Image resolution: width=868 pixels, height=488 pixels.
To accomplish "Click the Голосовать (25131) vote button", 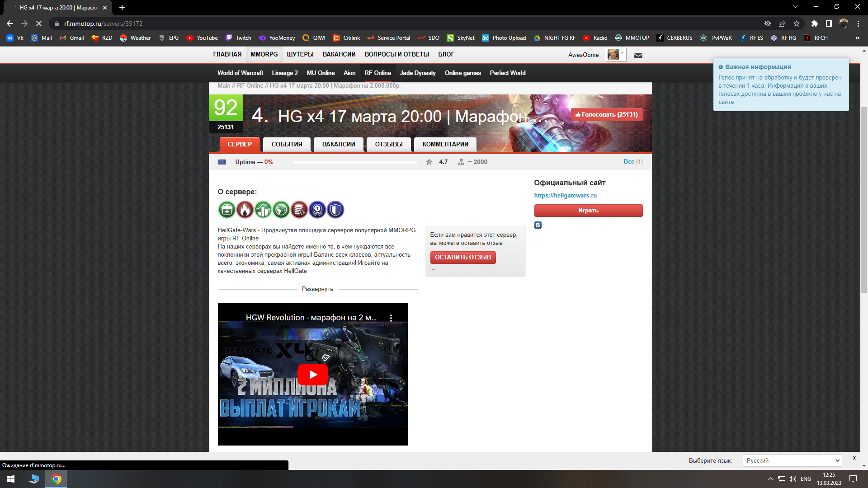I will coord(607,115).
